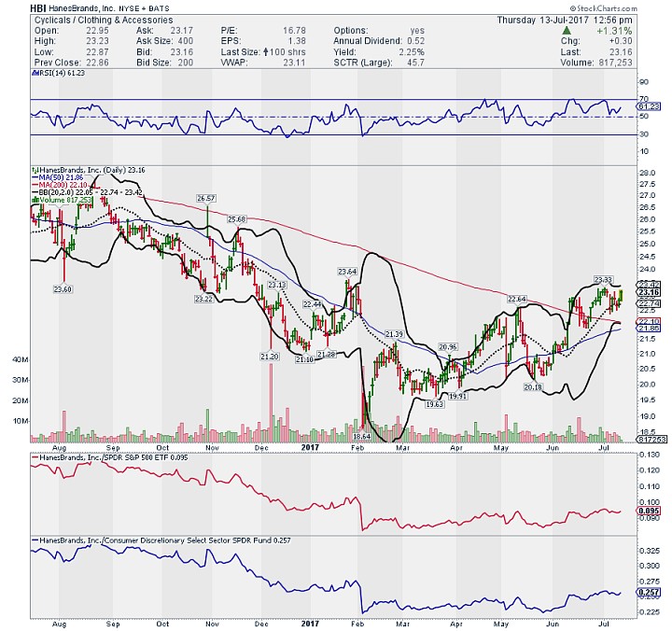Click the Options value 'yes'
The width and height of the screenshot is (672, 631).
pyautogui.click(x=417, y=31)
